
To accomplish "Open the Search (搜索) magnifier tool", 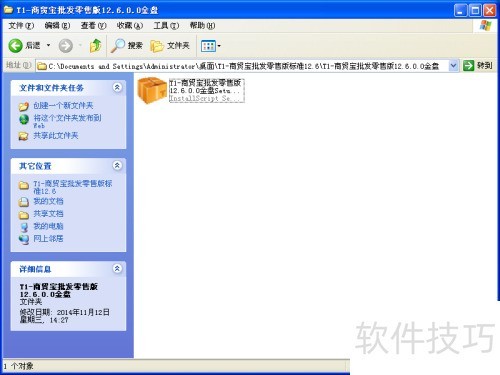I will pos(127,45).
